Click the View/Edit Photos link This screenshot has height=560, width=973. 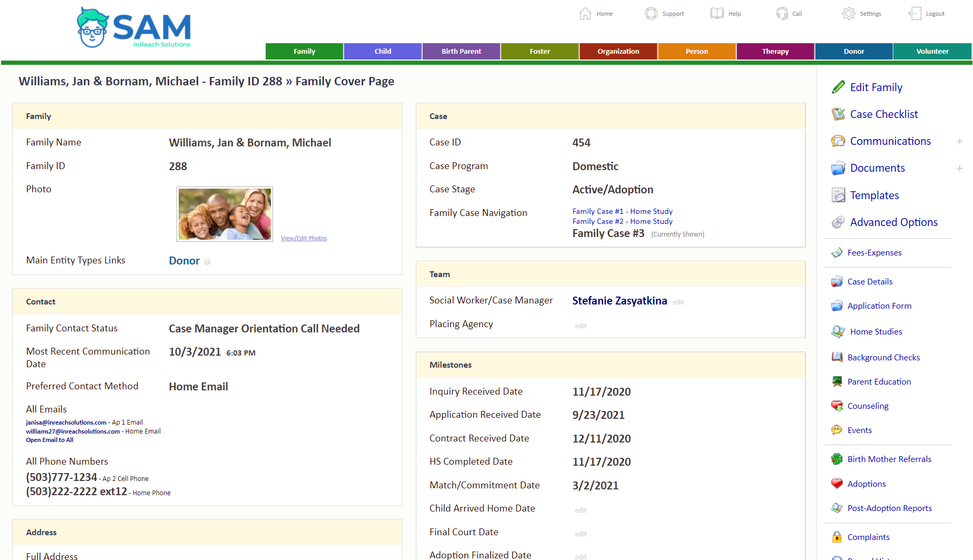click(x=304, y=239)
